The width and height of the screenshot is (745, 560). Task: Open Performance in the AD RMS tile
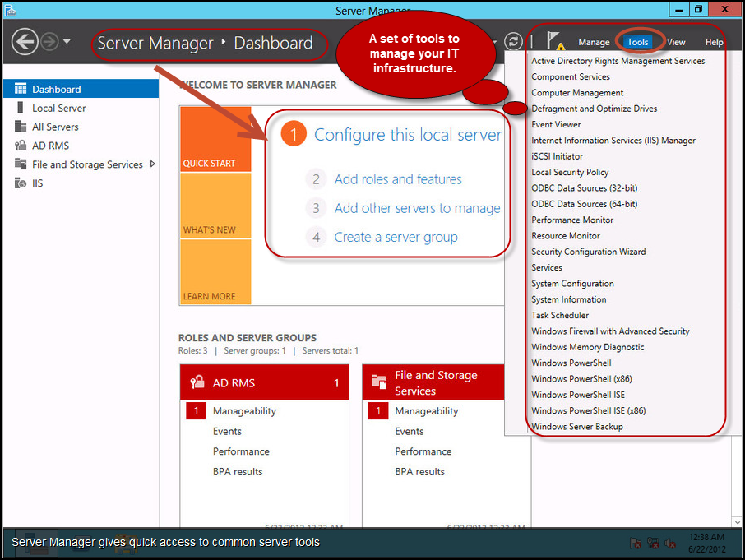[x=241, y=451]
